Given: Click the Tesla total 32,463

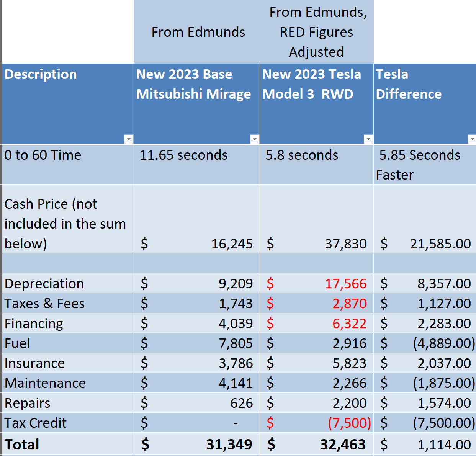Looking at the screenshot, I should [x=343, y=445].
